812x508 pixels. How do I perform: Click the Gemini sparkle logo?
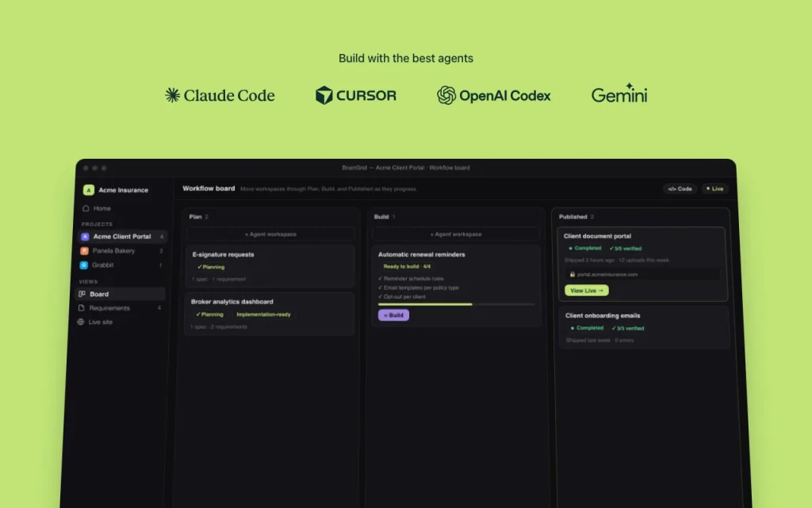619,94
